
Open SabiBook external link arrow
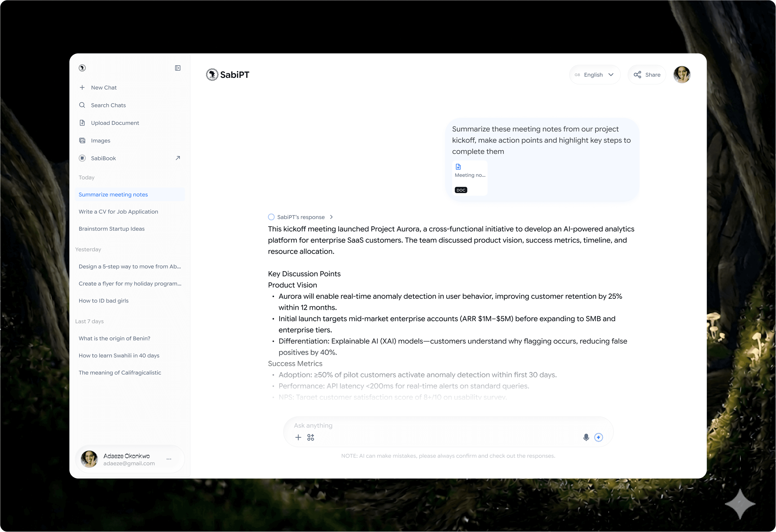(x=178, y=158)
